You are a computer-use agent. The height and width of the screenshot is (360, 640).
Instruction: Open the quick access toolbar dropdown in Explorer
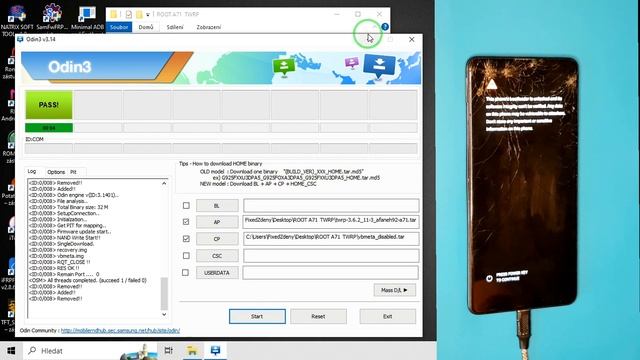[148, 15]
